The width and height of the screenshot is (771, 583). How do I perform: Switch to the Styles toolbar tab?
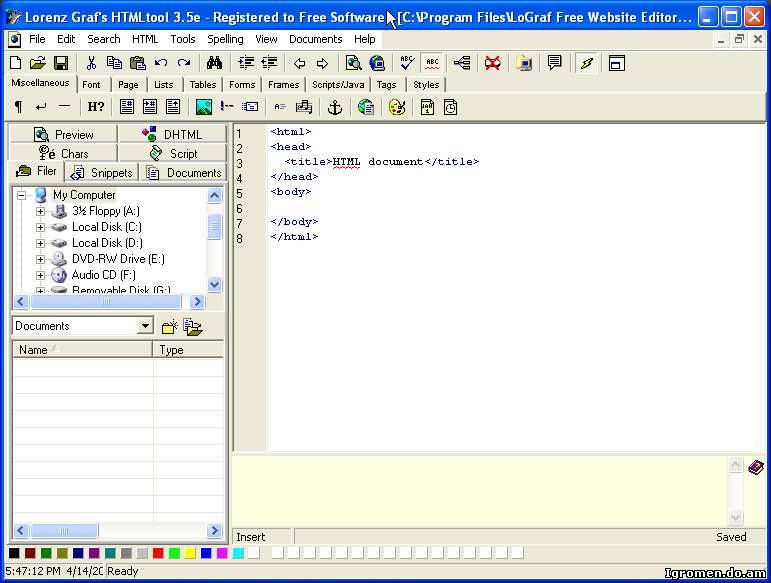click(x=426, y=85)
